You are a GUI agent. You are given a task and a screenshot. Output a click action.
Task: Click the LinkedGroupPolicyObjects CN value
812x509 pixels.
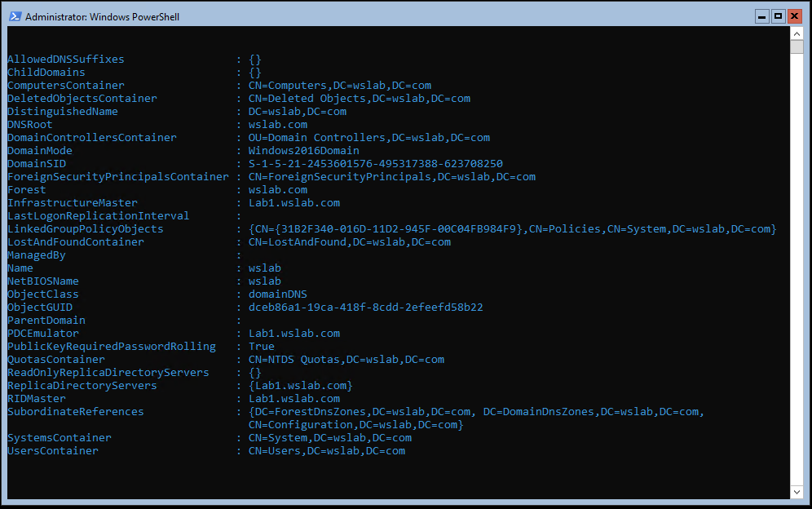[x=513, y=229]
